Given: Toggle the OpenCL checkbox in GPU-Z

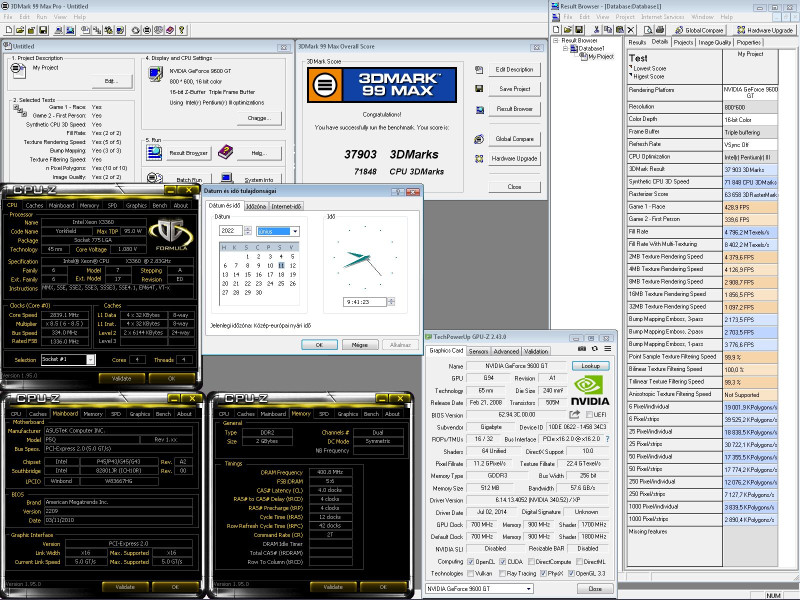Looking at the screenshot, I should coord(470,562).
